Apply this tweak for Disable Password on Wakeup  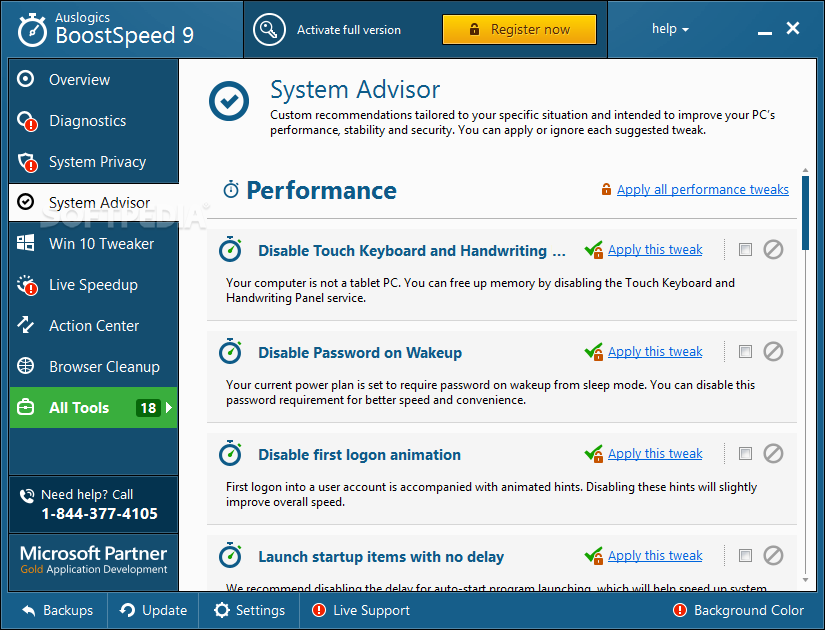pos(655,352)
